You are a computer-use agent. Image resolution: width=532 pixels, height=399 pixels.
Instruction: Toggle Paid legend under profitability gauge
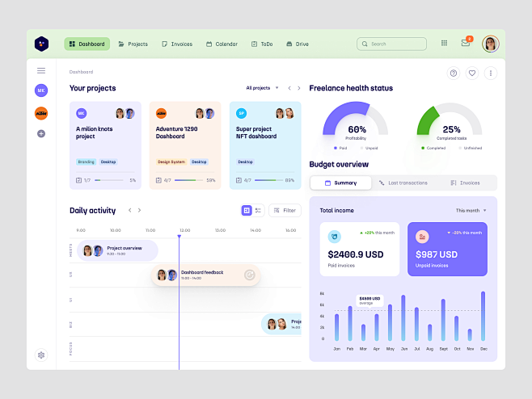[x=340, y=148]
